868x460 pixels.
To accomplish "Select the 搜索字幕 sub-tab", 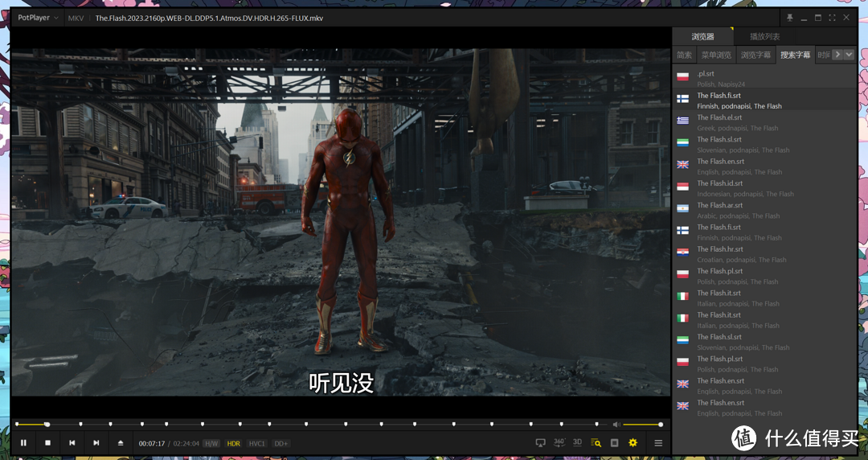I will [x=795, y=55].
